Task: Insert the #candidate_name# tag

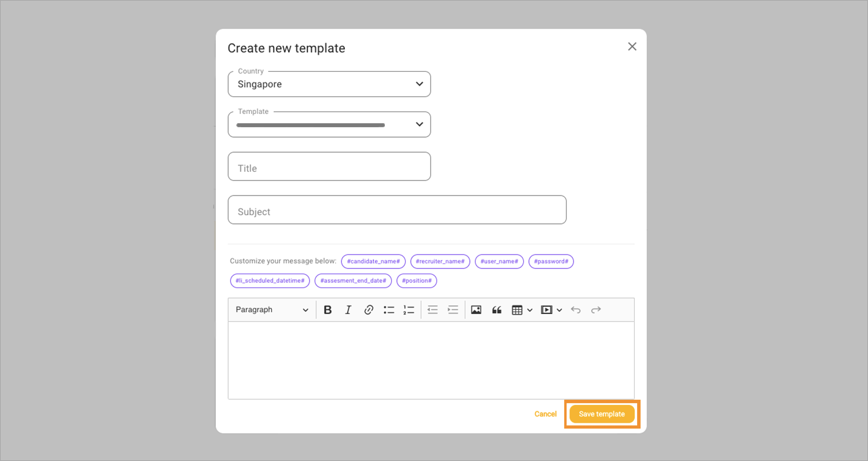Action: pyautogui.click(x=373, y=261)
